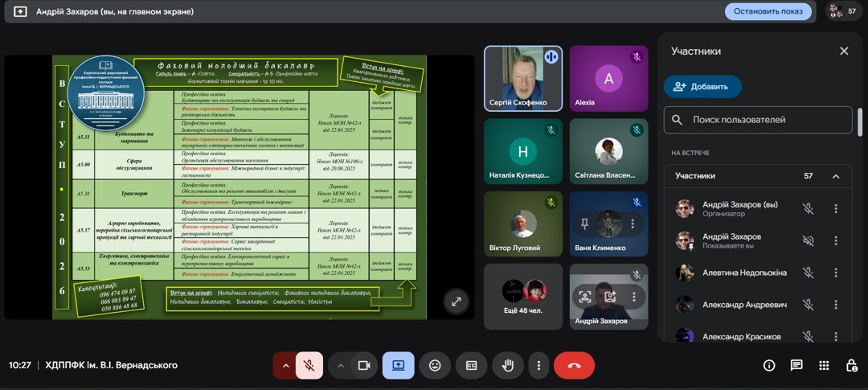
Task: Click the Добавить button
Action: (x=702, y=87)
